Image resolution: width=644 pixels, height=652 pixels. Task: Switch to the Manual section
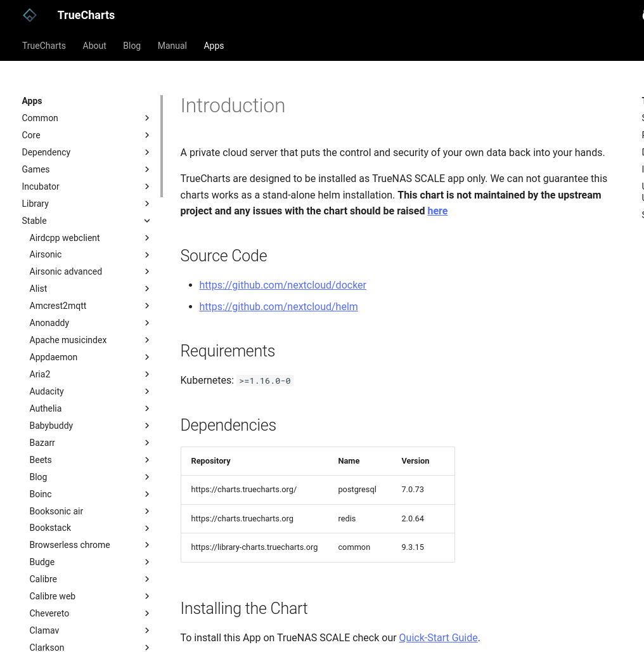click(x=172, y=46)
